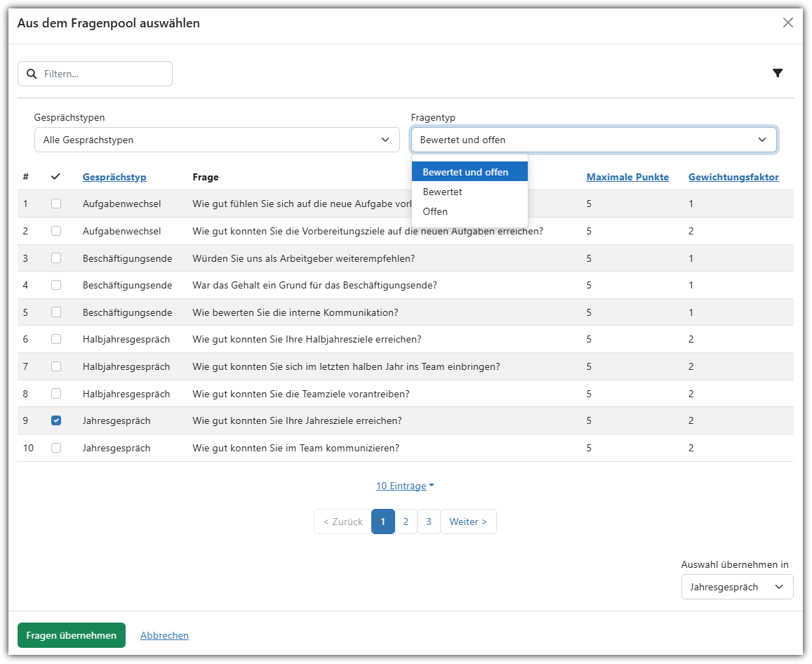Open the Gesprächstypen dropdown
812x664 pixels.
(x=216, y=140)
